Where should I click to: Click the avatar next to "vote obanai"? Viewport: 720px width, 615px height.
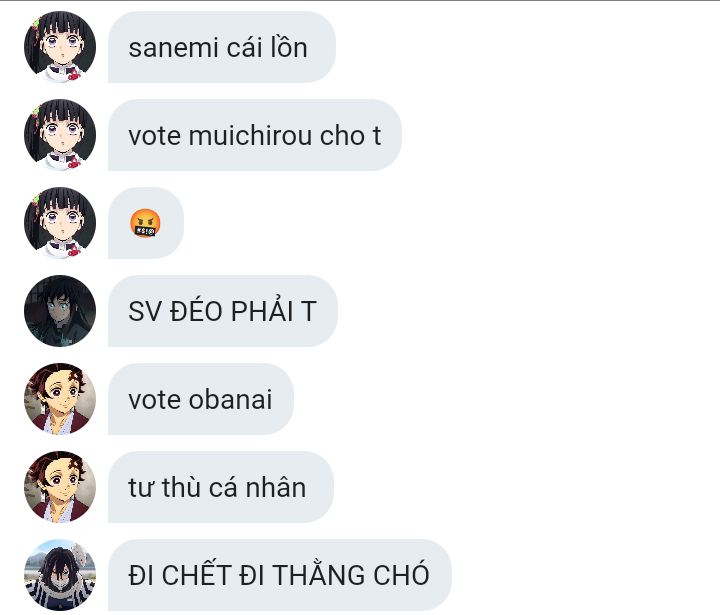point(60,399)
